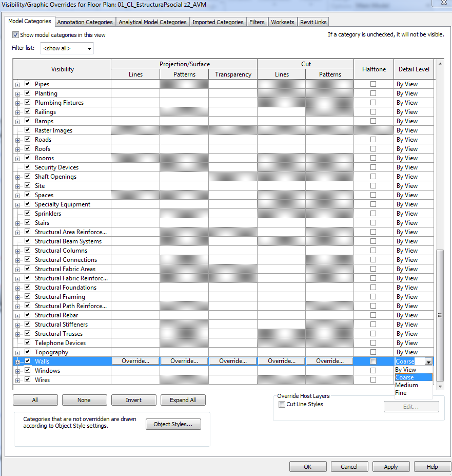Toggle the Specialty Equipment checkbox
The height and width of the screenshot is (476, 452).
(x=28, y=204)
